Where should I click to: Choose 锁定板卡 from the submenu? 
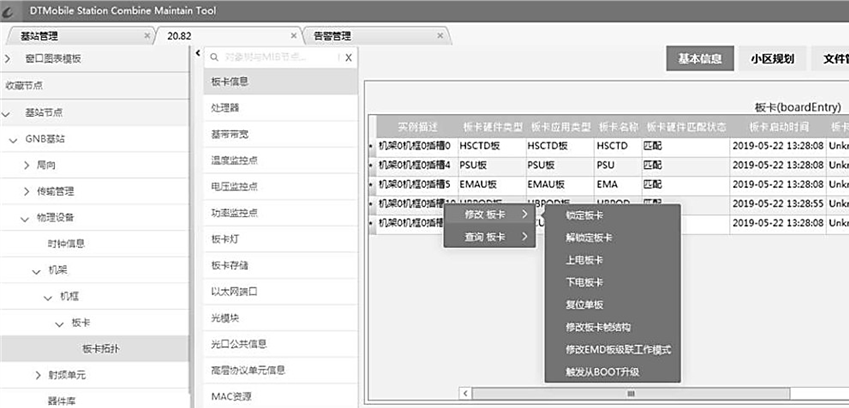pyautogui.click(x=612, y=215)
